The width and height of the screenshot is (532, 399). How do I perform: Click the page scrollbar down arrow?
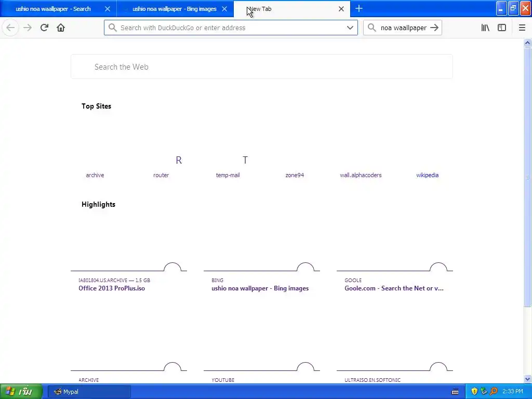point(527,379)
